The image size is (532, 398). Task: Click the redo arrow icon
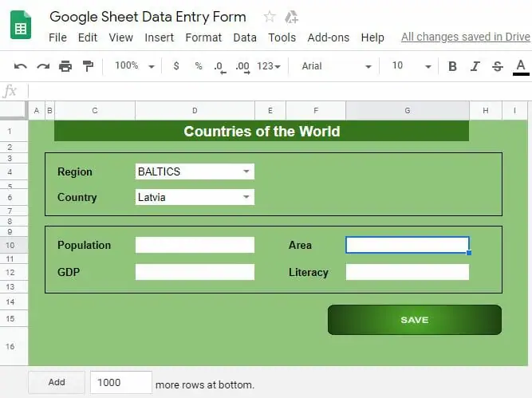tap(43, 66)
